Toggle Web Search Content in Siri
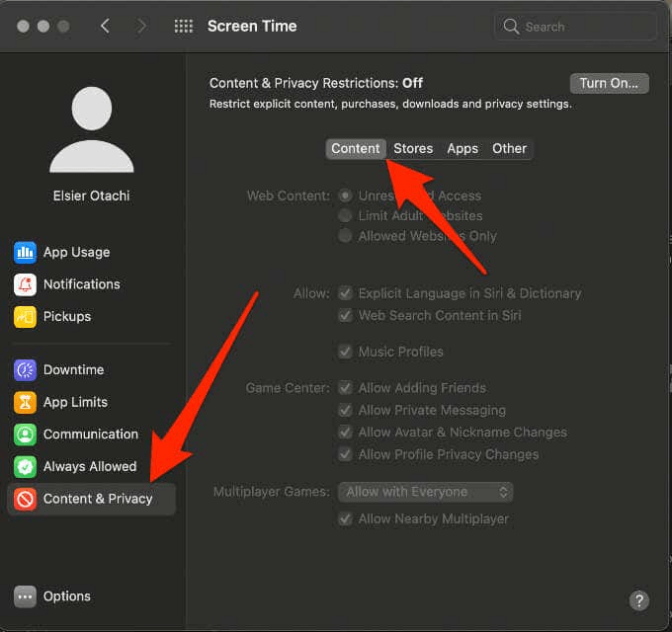Viewport: 672px width, 632px height. 345,316
